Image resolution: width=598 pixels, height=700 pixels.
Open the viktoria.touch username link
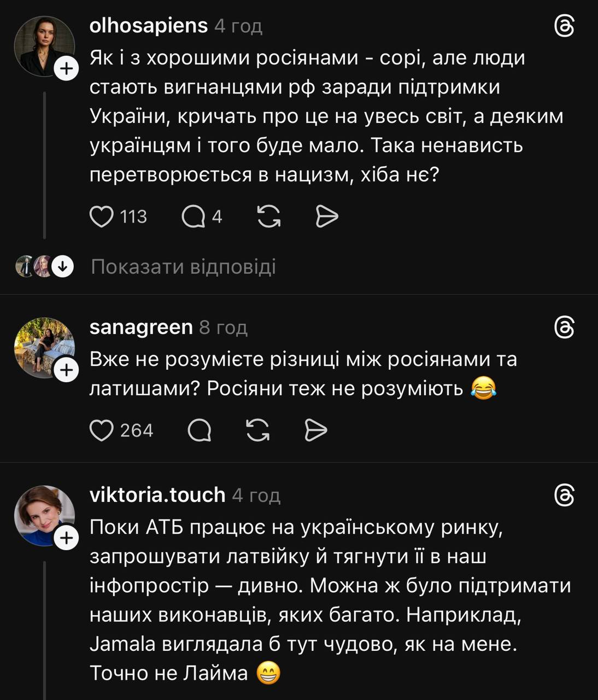click(x=157, y=494)
